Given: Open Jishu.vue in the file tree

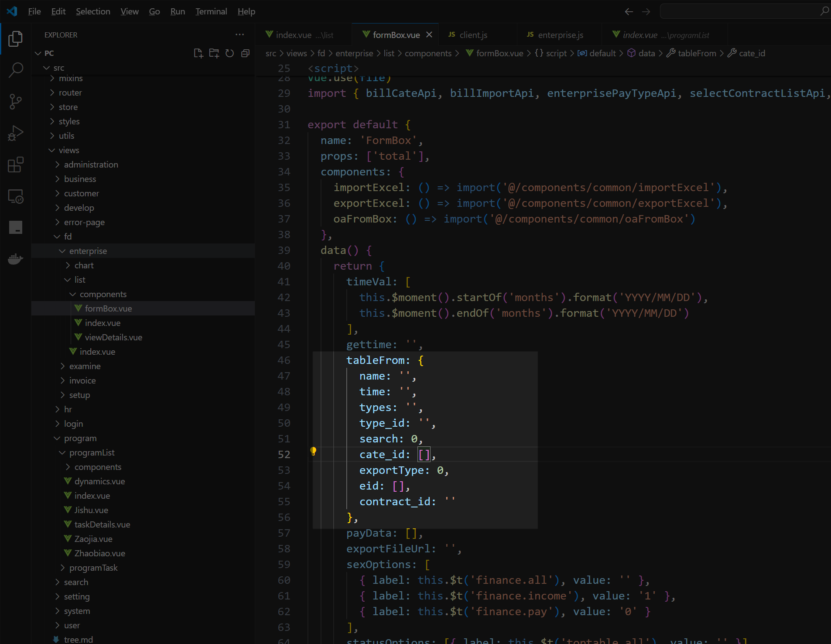Looking at the screenshot, I should pyautogui.click(x=91, y=510).
